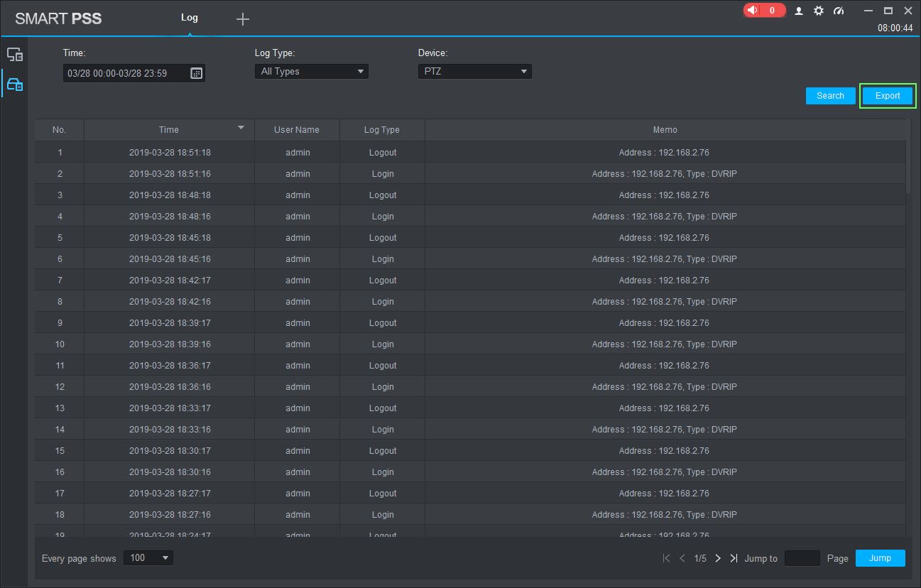Select the Logout cell in row 15
Image resolution: width=921 pixels, height=588 pixels.
(x=383, y=451)
